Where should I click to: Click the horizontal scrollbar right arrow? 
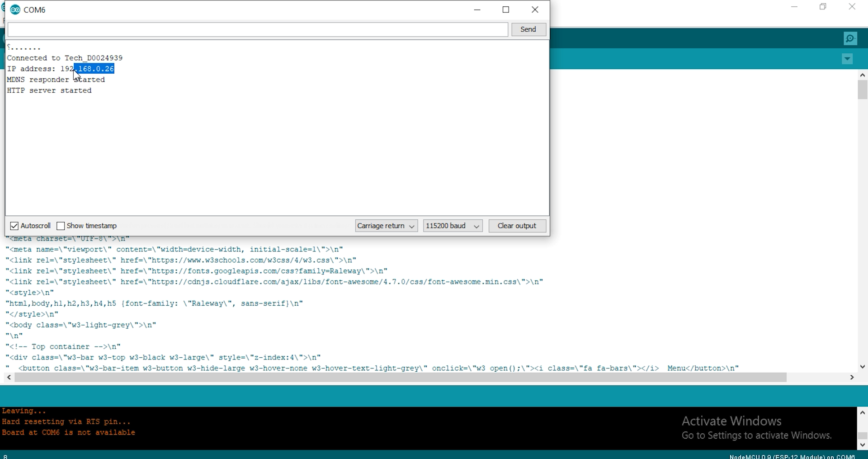[x=852, y=377]
